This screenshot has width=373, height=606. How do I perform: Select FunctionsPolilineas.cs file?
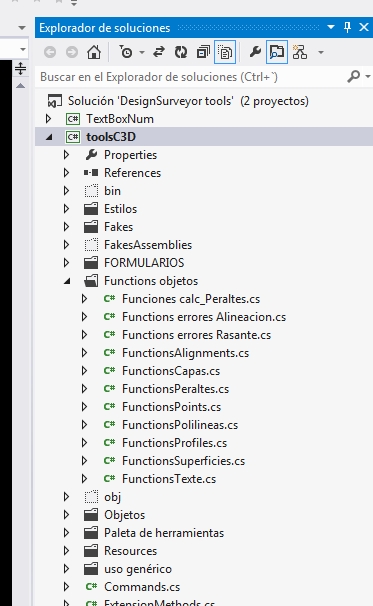pos(180,425)
